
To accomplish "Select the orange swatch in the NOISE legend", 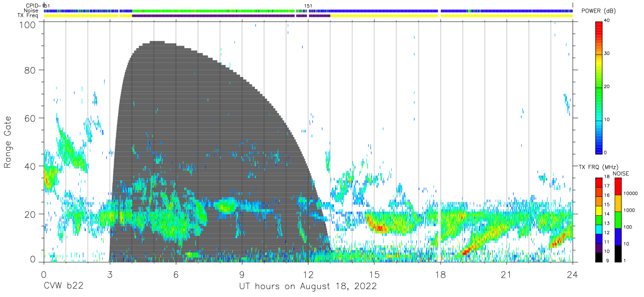I will (x=618, y=203).
